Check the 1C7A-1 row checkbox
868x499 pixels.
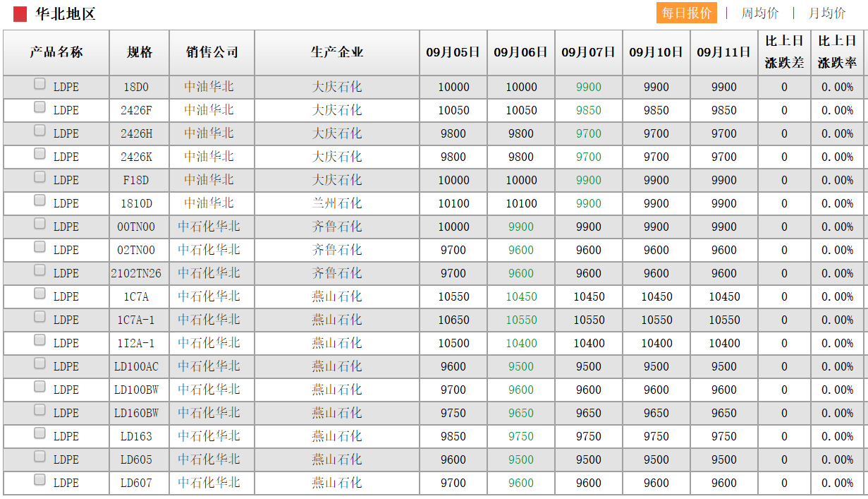pos(40,317)
